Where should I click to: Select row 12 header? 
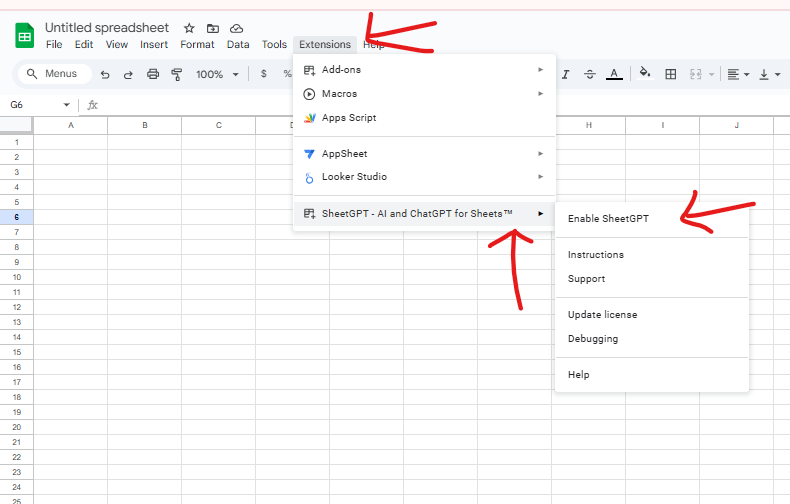(x=17, y=307)
